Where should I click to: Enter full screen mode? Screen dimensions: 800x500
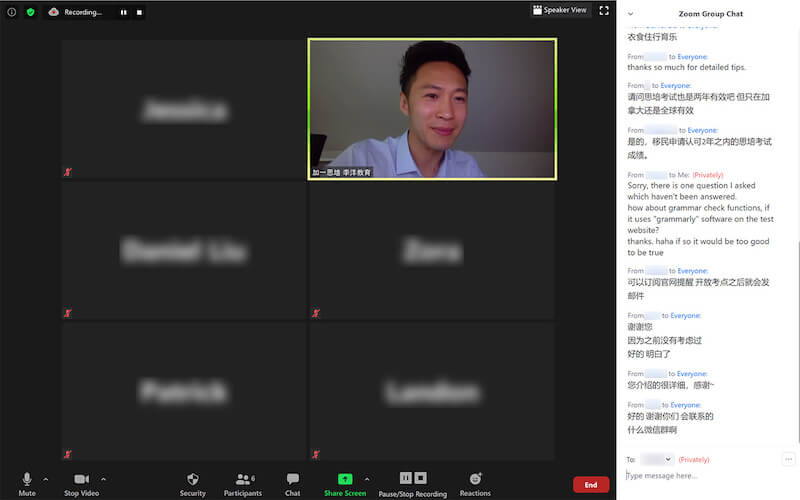coord(603,10)
